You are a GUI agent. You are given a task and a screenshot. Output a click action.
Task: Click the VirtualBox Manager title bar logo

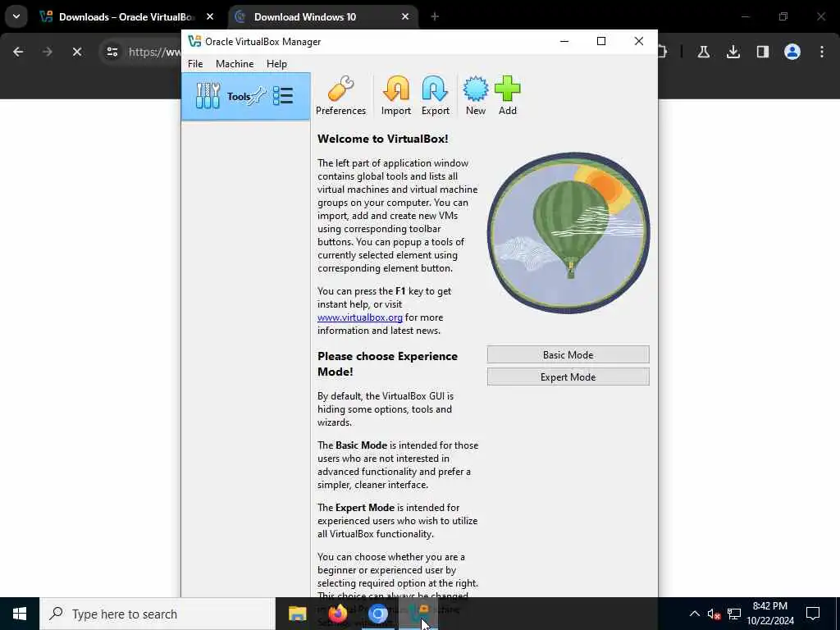pos(194,41)
